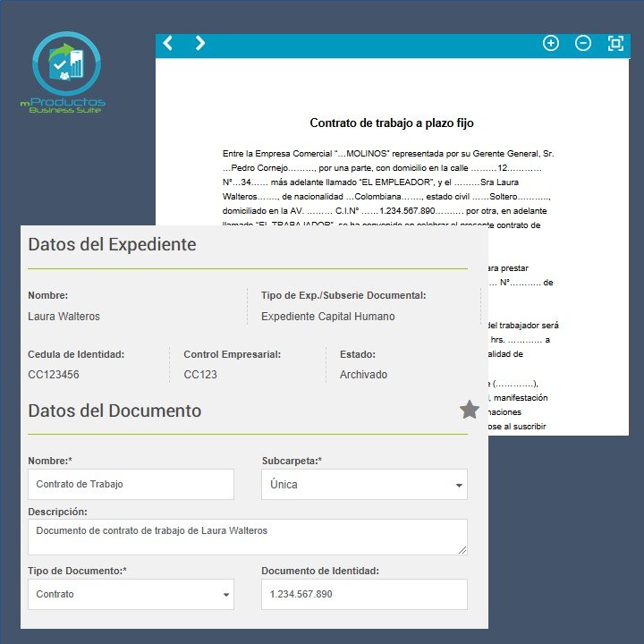The height and width of the screenshot is (644, 644).
Task: Click the resize handle of the Descripción box
Action: pos(462,549)
